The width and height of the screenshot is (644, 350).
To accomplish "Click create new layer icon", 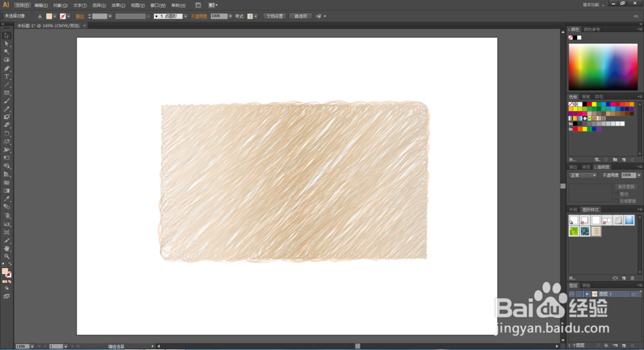I will click(x=624, y=345).
